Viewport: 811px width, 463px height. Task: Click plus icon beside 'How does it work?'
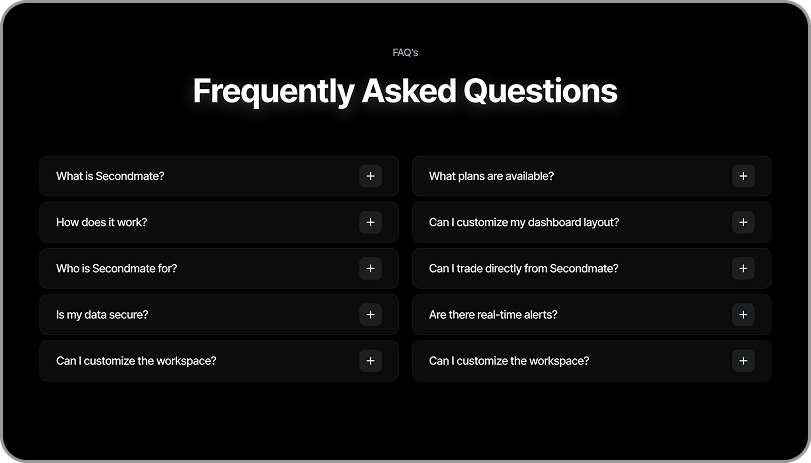tap(370, 222)
